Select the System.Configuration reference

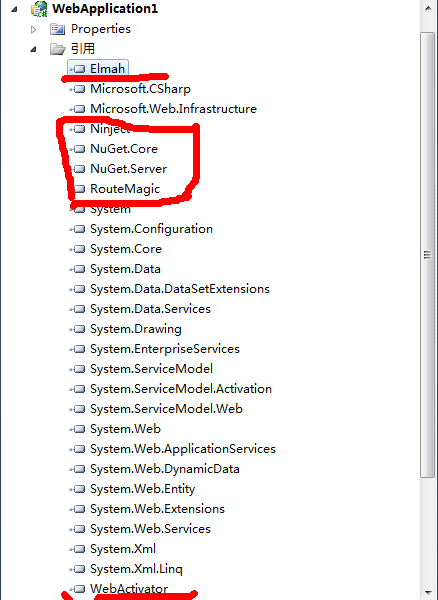(x=151, y=229)
